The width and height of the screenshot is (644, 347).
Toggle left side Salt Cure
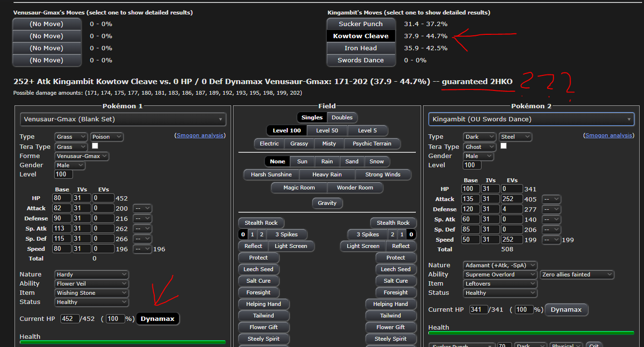259,281
